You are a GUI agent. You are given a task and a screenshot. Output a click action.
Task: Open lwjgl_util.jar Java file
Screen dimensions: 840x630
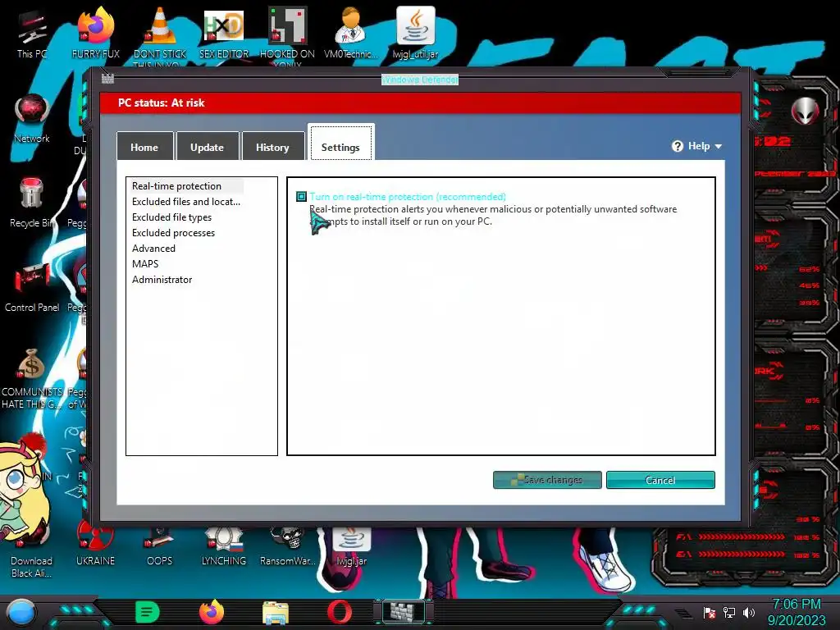[x=415, y=33]
